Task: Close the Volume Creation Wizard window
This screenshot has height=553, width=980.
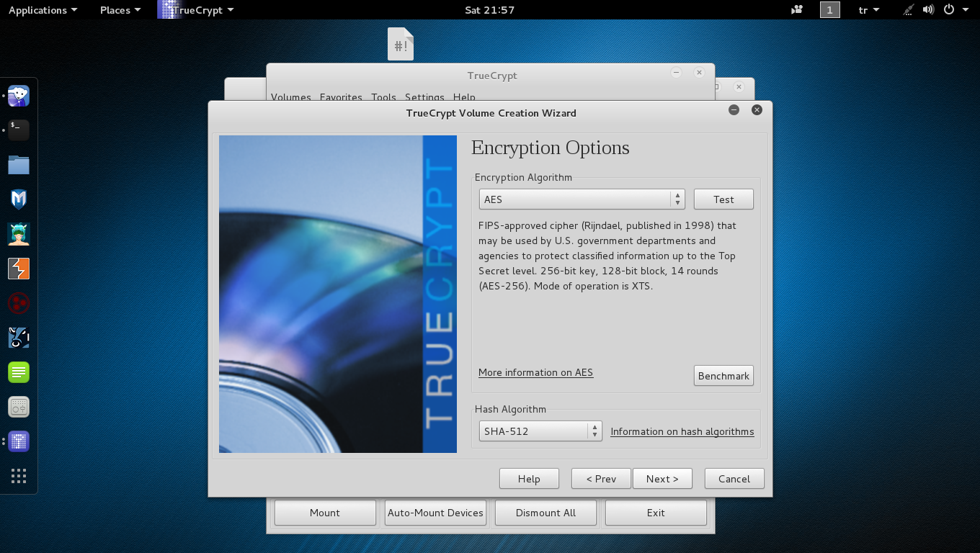Action: coord(757,110)
